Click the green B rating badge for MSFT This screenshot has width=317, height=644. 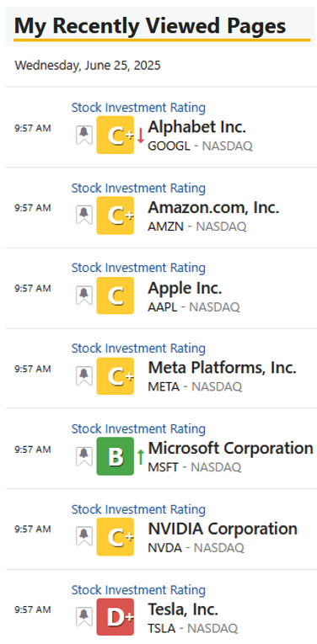pyautogui.click(x=116, y=457)
